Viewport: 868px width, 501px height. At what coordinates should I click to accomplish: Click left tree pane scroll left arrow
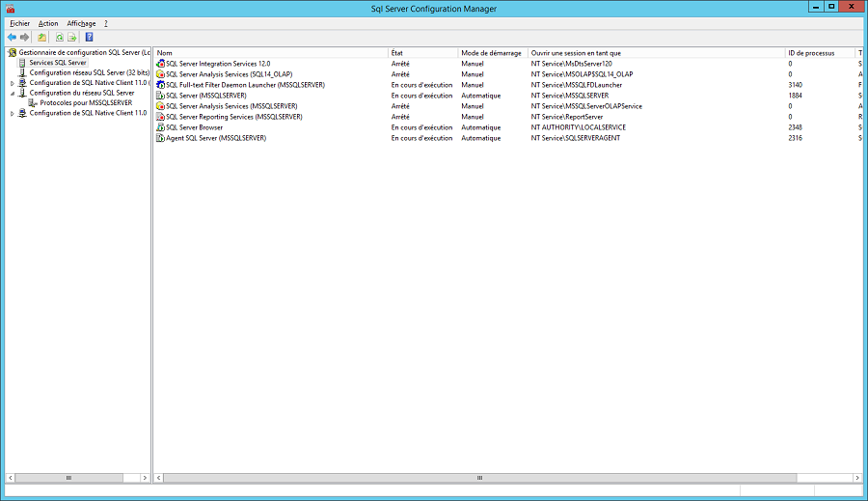click(x=11, y=478)
